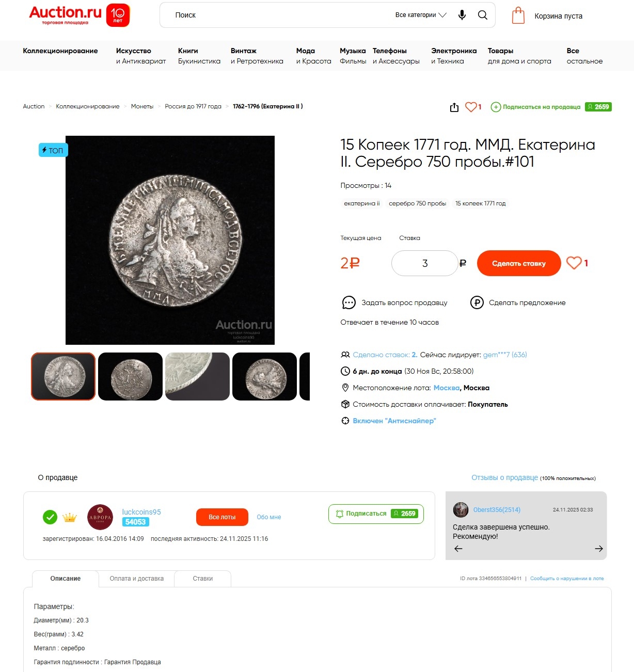Viewport: 634px width, 672px height.
Task: Open the Коллекционирование category menu
Action: [60, 51]
